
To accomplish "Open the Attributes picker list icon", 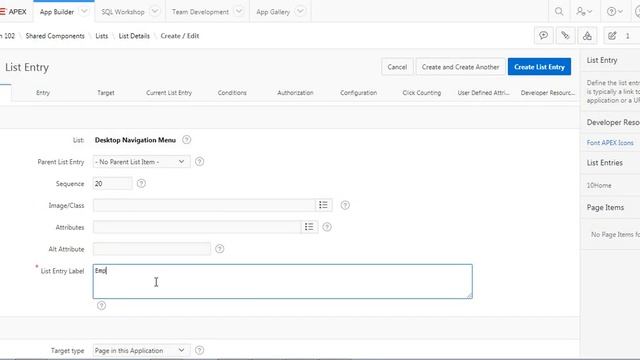I will click(x=309, y=227).
